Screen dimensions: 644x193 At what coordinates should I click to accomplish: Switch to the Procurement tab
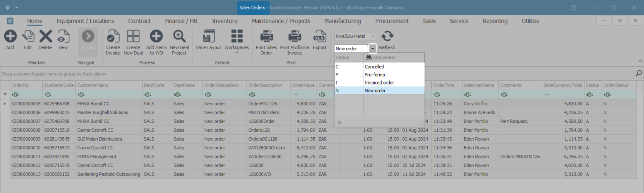[x=391, y=21]
